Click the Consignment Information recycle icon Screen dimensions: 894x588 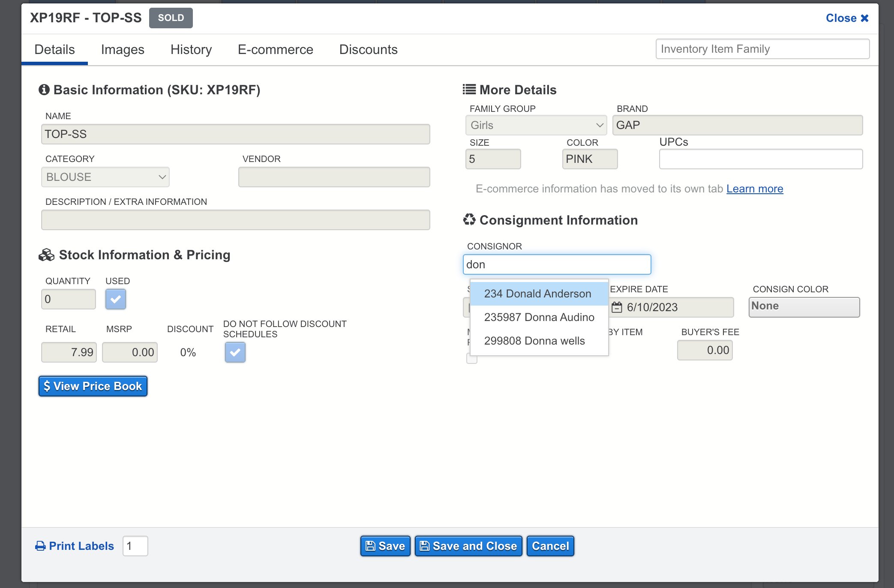(469, 220)
